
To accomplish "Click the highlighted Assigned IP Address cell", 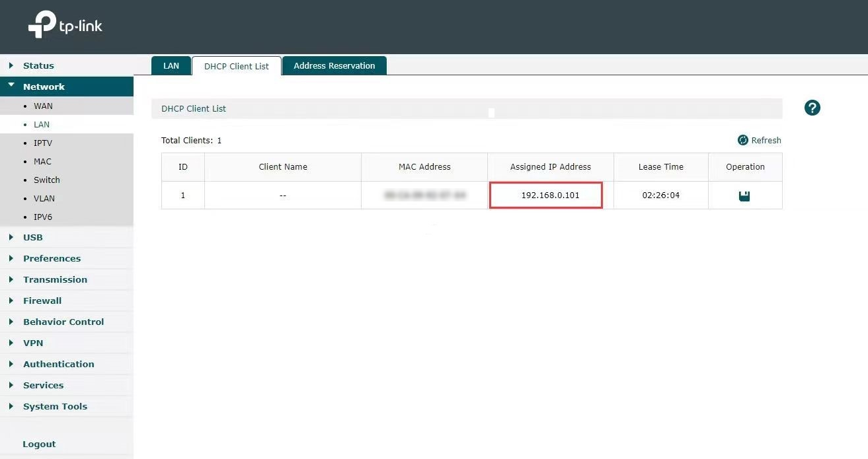I will tap(545, 195).
